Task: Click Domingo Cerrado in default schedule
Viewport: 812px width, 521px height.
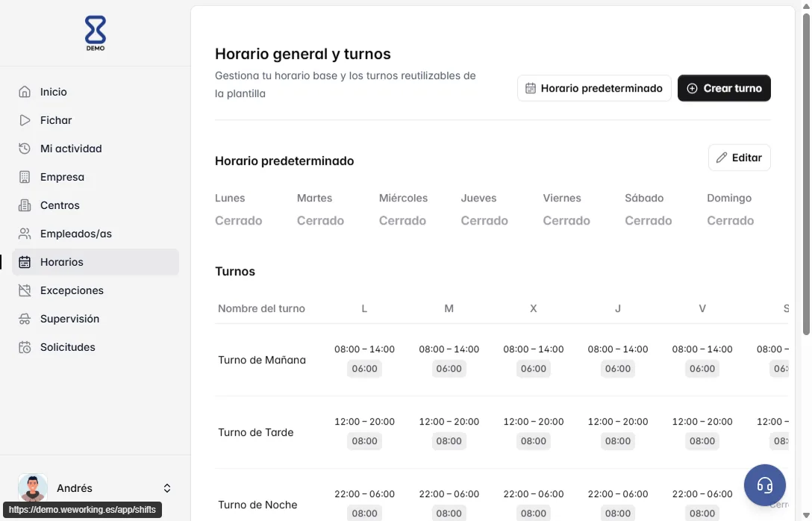Action: tap(730, 221)
